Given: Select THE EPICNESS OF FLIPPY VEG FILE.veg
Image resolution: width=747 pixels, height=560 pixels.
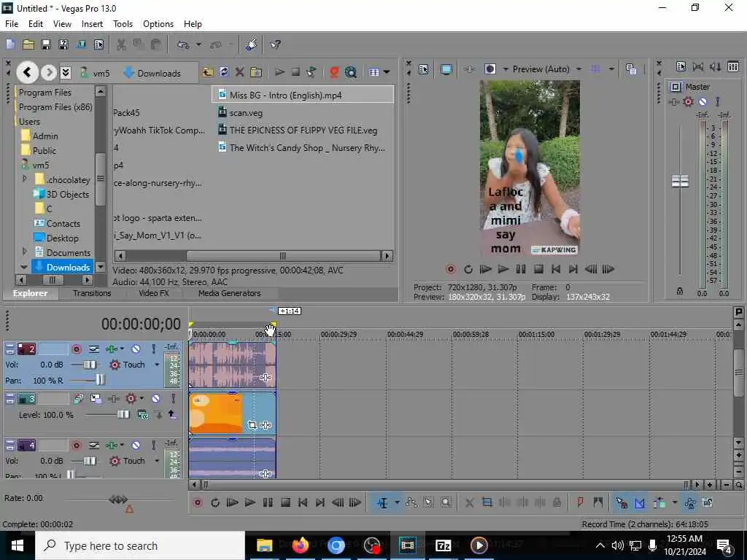Looking at the screenshot, I should tap(303, 130).
